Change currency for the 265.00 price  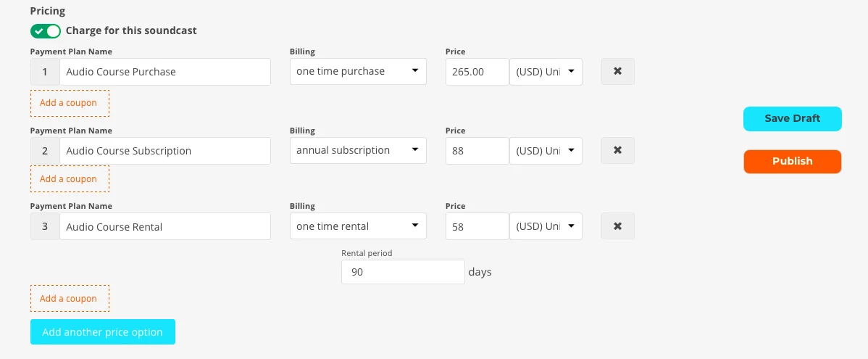pos(546,72)
